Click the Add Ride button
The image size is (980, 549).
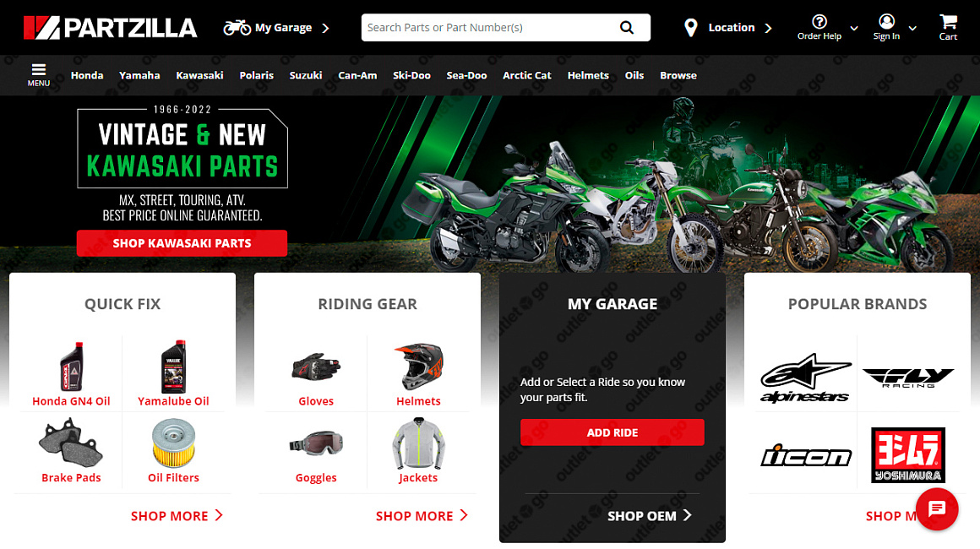coord(612,432)
